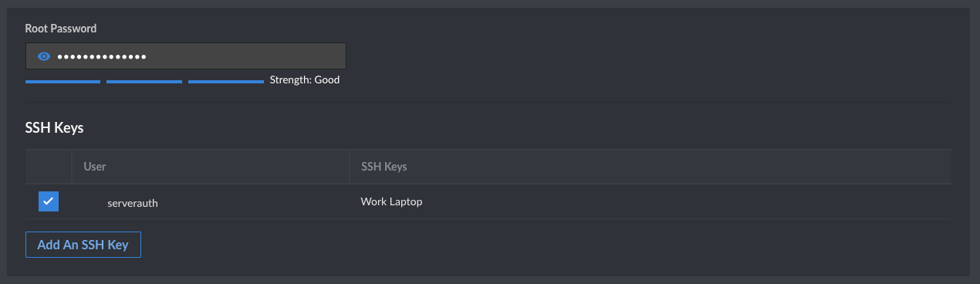Select the Work Laptop key label

[391, 202]
